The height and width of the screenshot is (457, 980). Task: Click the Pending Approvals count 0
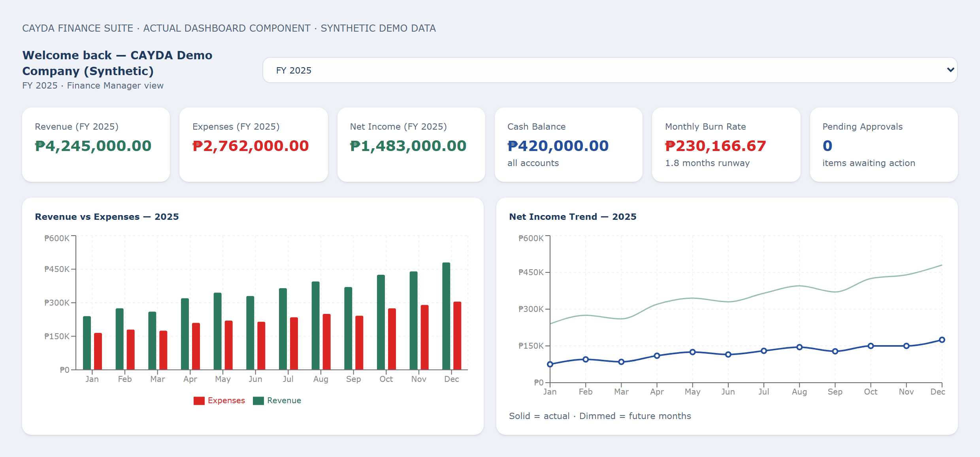827,146
